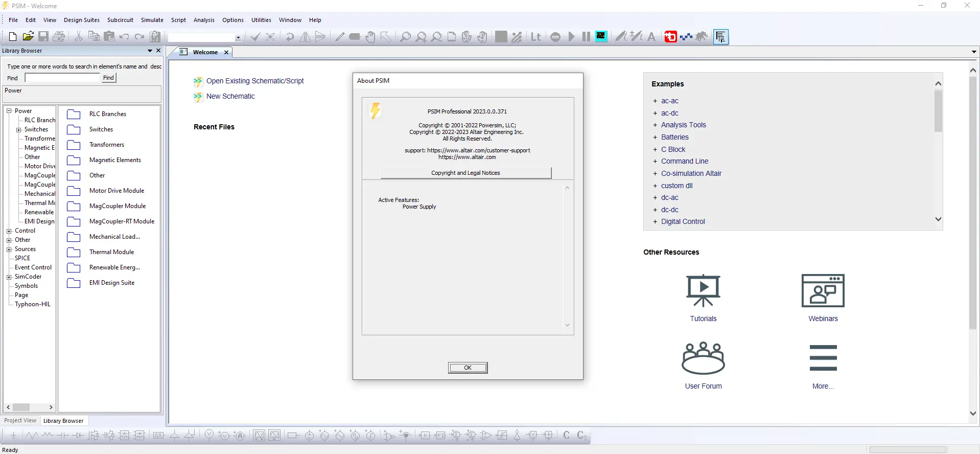Select the Welcome document tab
The image size is (980, 454).
[205, 52]
